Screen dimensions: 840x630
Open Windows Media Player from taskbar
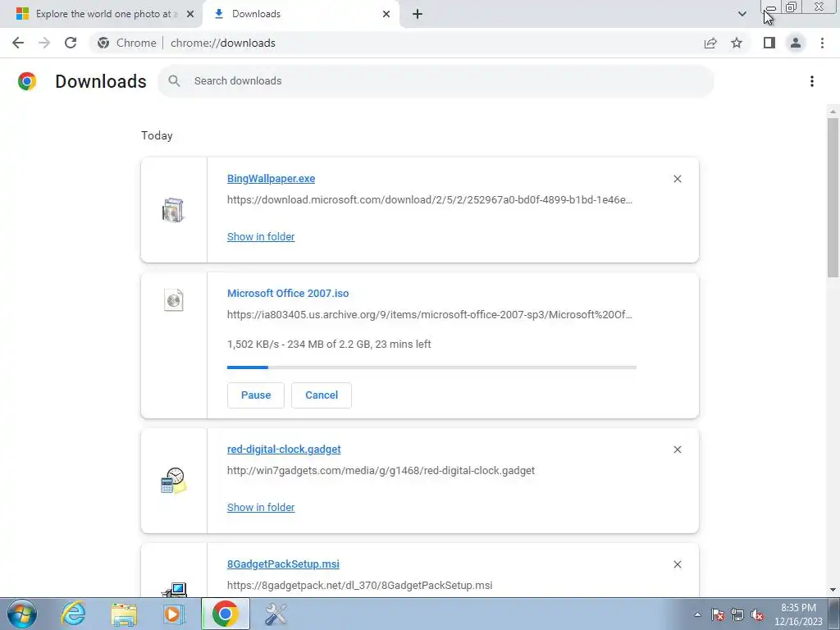173,614
